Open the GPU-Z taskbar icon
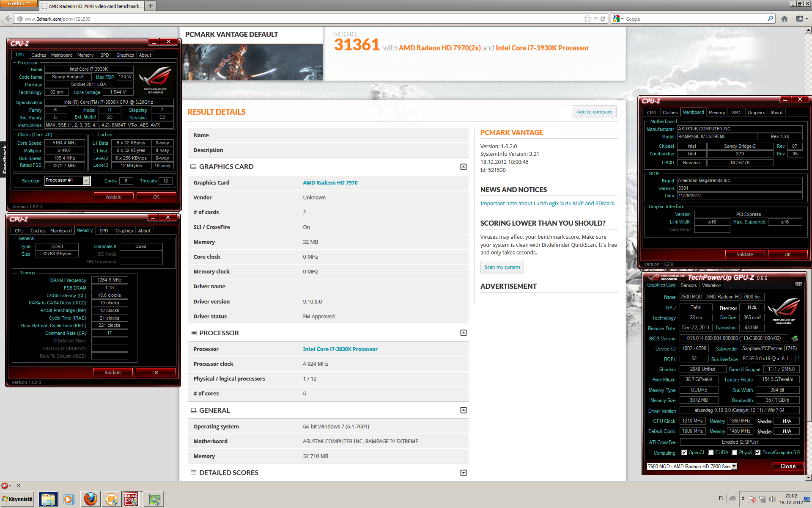 coord(154,499)
